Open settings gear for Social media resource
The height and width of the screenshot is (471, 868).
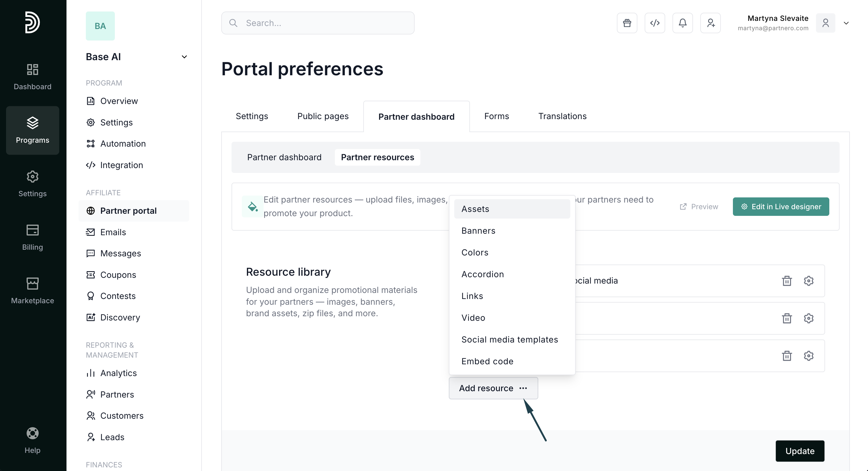click(808, 281)
